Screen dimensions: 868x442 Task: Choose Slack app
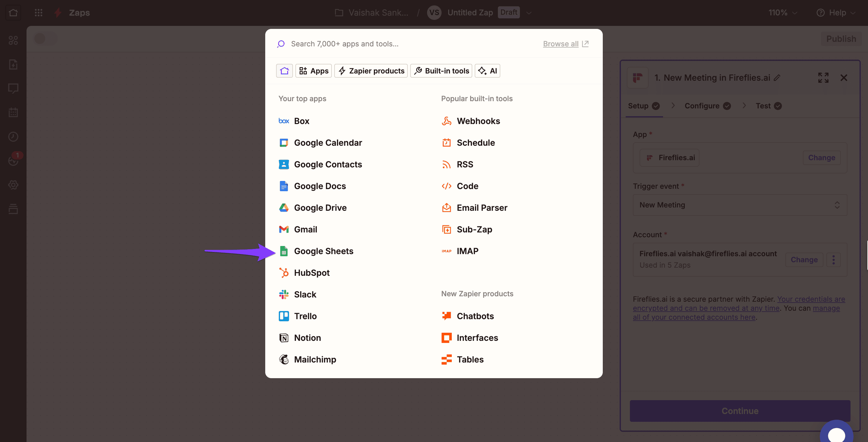297,294
